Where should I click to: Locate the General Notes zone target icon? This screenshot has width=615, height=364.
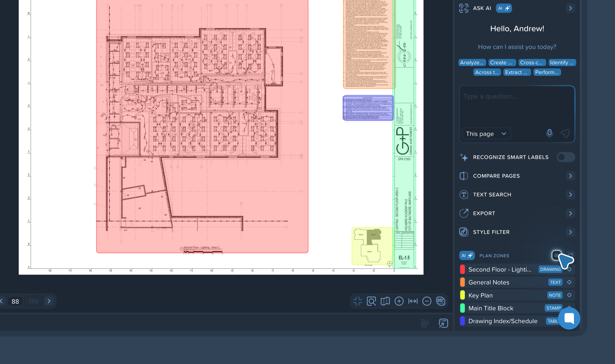tap(569, 282)
